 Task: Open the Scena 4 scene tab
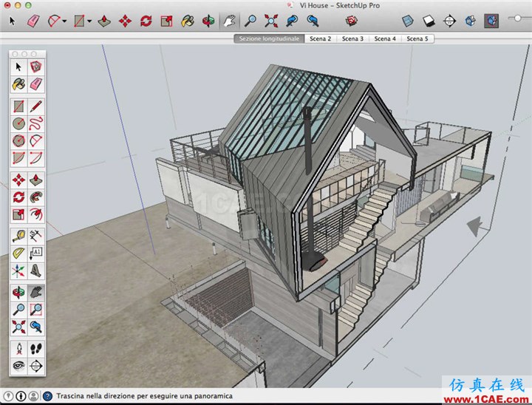[x=385, y=38]
